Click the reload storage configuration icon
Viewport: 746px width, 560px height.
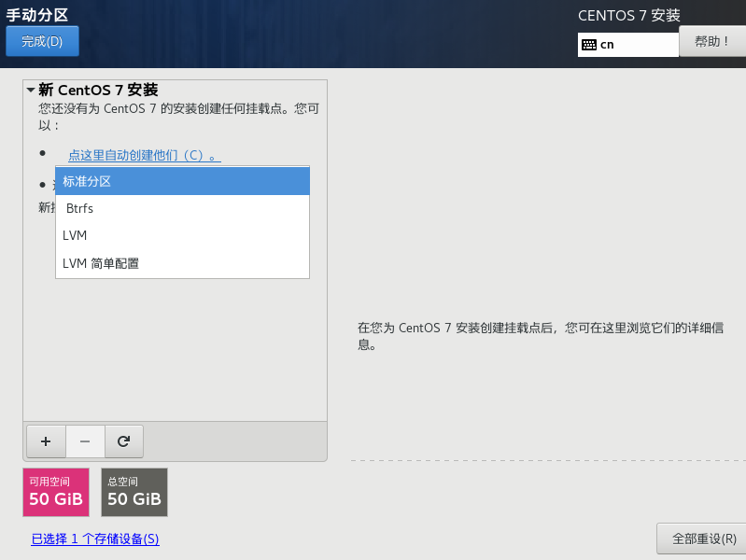[123, 441]
